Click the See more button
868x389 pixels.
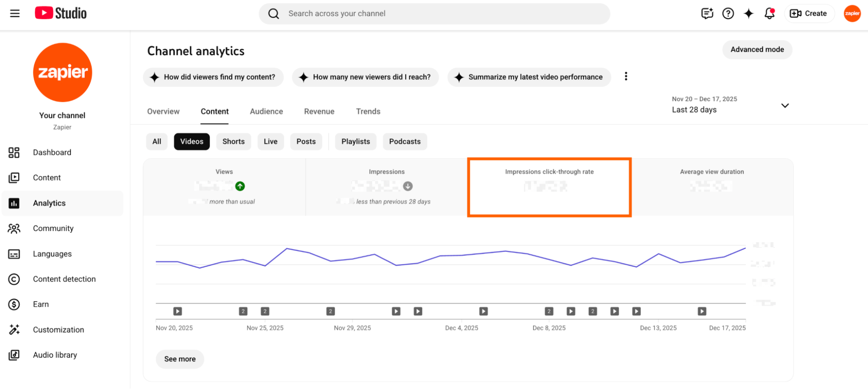click(x=180, y=359)
